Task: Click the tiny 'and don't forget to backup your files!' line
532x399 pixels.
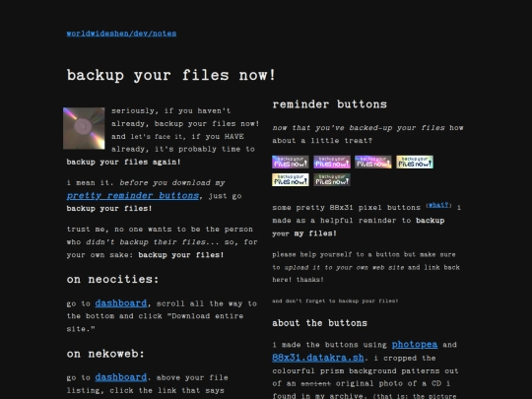Action: coord(335,300)
